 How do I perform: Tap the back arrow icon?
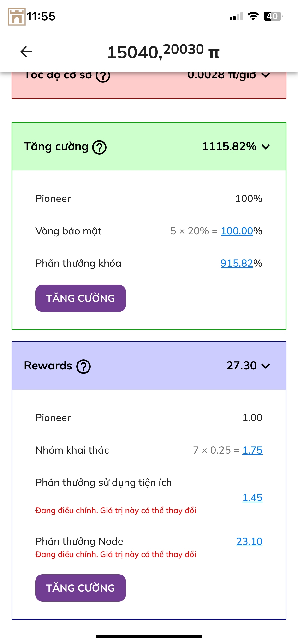pyautogui.click(x=26, y=52)
